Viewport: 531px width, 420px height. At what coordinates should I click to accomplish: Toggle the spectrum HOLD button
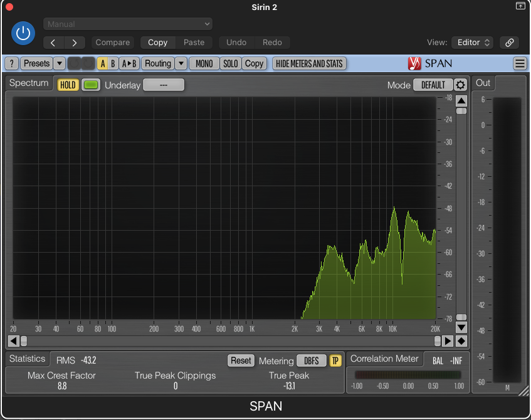pos(68,85)
